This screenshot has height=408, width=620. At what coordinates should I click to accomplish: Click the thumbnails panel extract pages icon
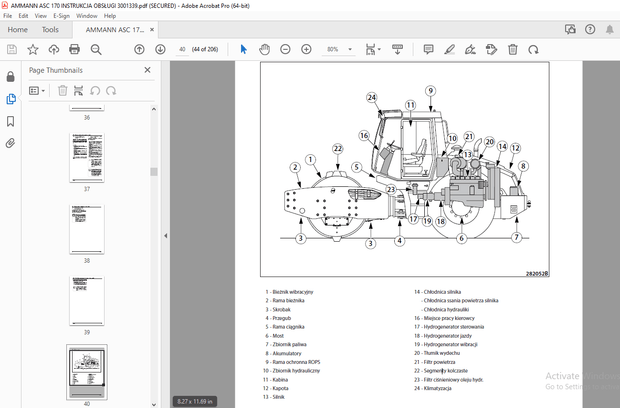(78, 91)
